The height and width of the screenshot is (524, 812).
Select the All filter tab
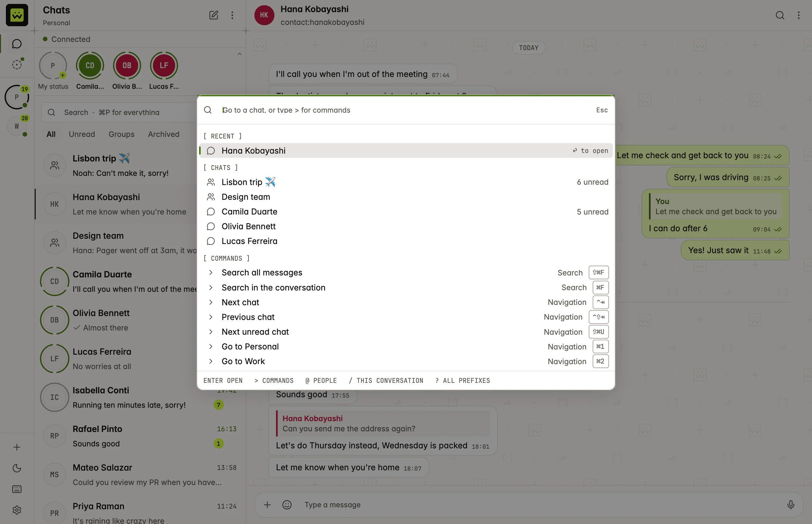(51, 134)
